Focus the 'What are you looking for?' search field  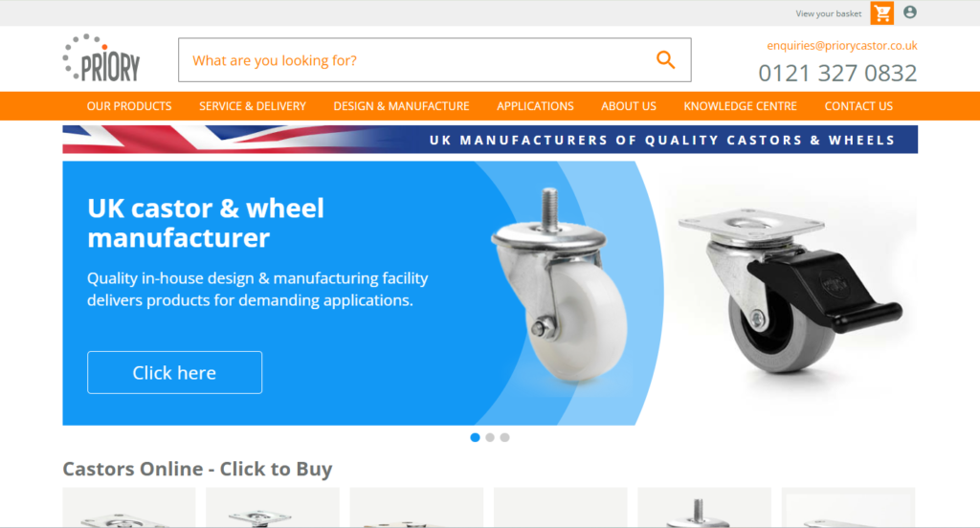pos(415,60)
